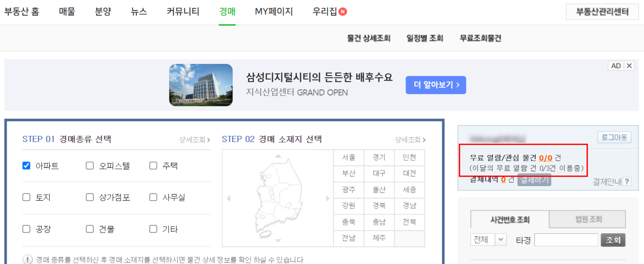This screenshot has width=644, height=264.
Task: Select 서울 region
Action: pos(348,157)
